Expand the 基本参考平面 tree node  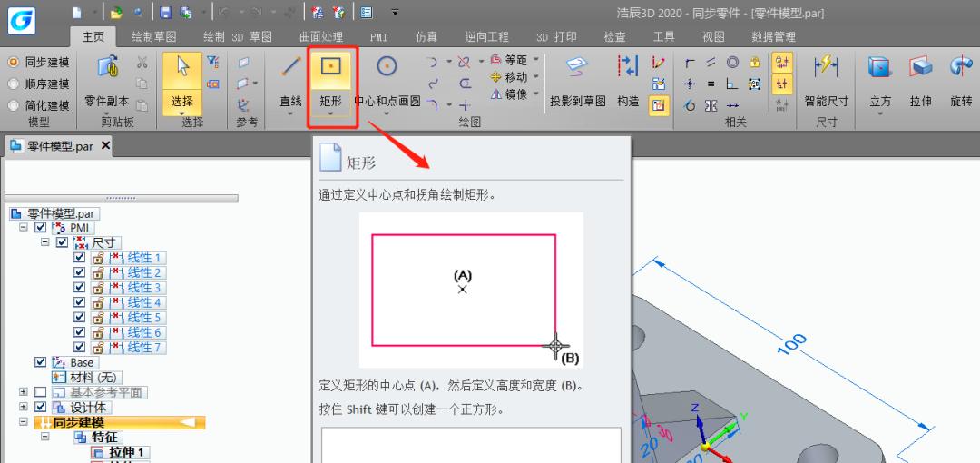[24, 392]
